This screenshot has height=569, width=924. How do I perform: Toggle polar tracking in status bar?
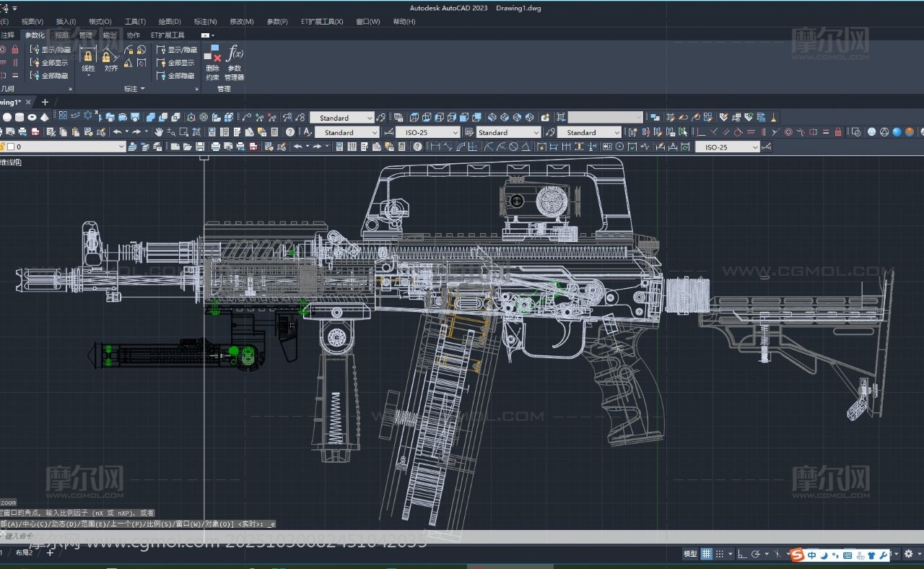tap(755, 554)
